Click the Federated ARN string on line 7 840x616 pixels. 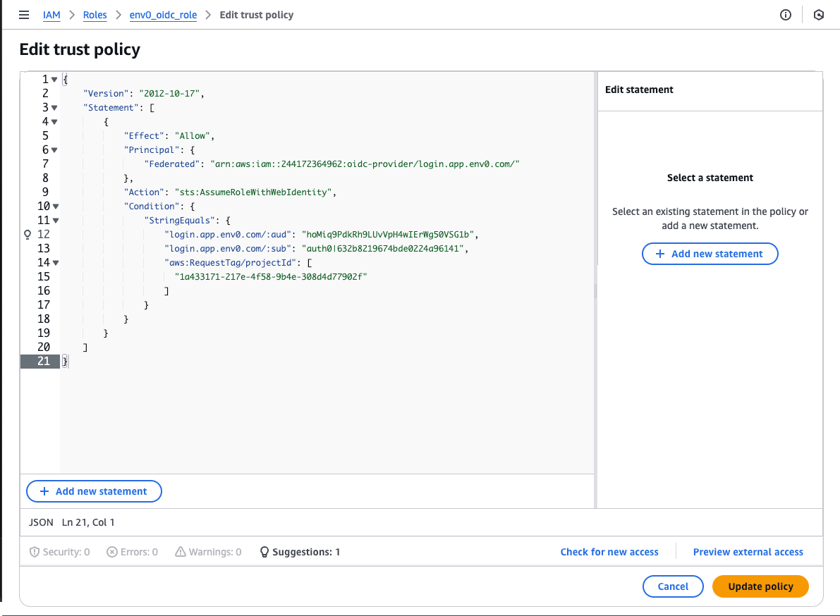[365, 164]
